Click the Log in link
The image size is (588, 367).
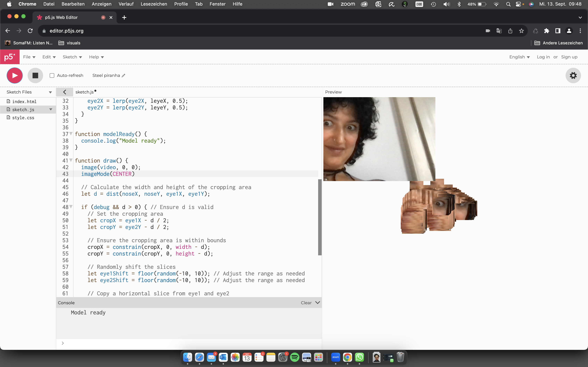coord(543,57)
